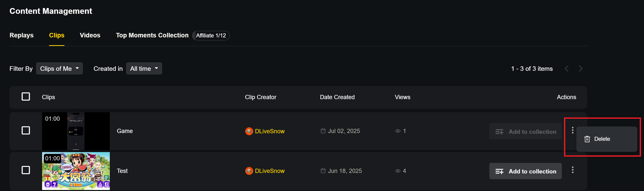This screenshot has width=644, height=191.
Task: Add Test clip to collection
Action: pos(525,171)
